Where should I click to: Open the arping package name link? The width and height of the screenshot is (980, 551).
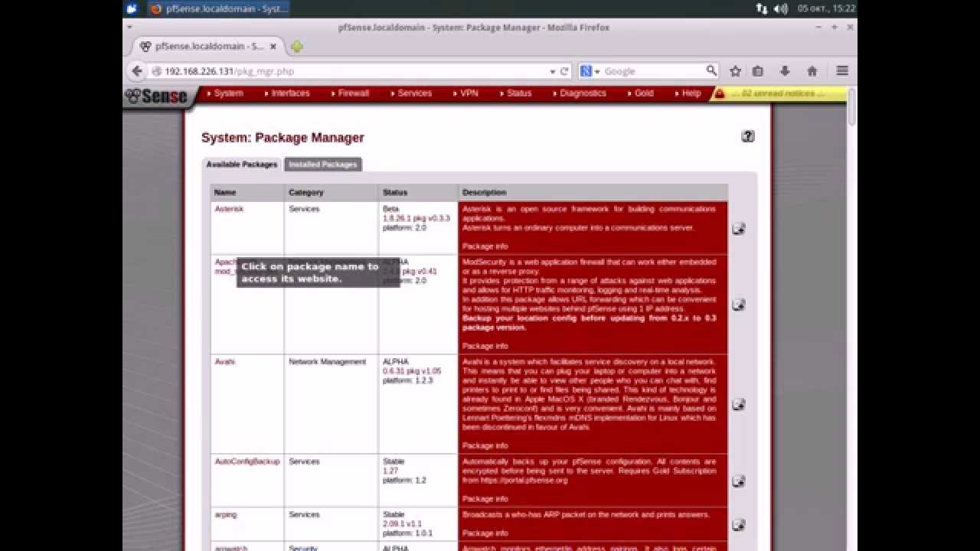click(226, 515)
